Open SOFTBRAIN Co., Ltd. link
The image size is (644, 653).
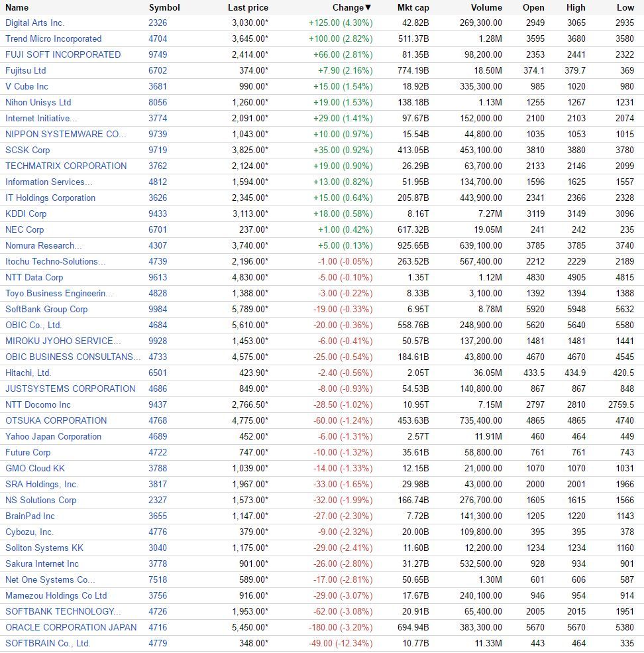pos(48,643)
